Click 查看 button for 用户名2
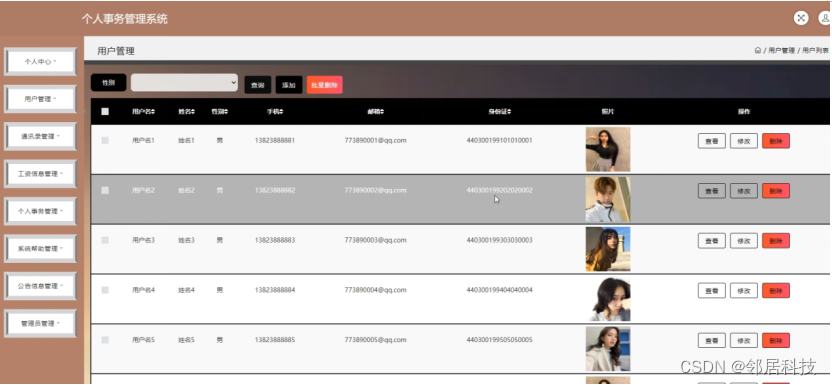 712,191
